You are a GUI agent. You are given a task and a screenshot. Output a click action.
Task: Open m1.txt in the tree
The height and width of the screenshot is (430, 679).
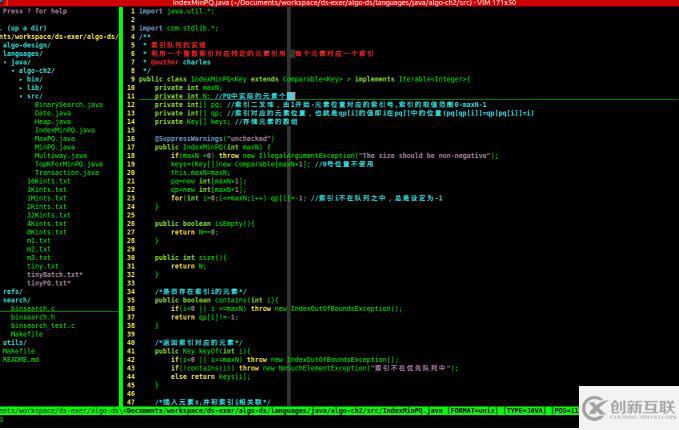pyautogui.click(x=39, y=241)
